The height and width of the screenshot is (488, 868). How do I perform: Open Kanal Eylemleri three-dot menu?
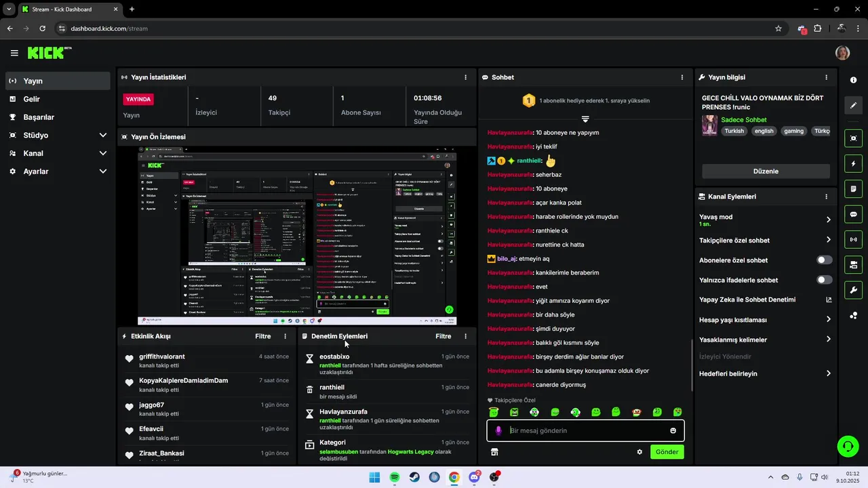[826, 197]
